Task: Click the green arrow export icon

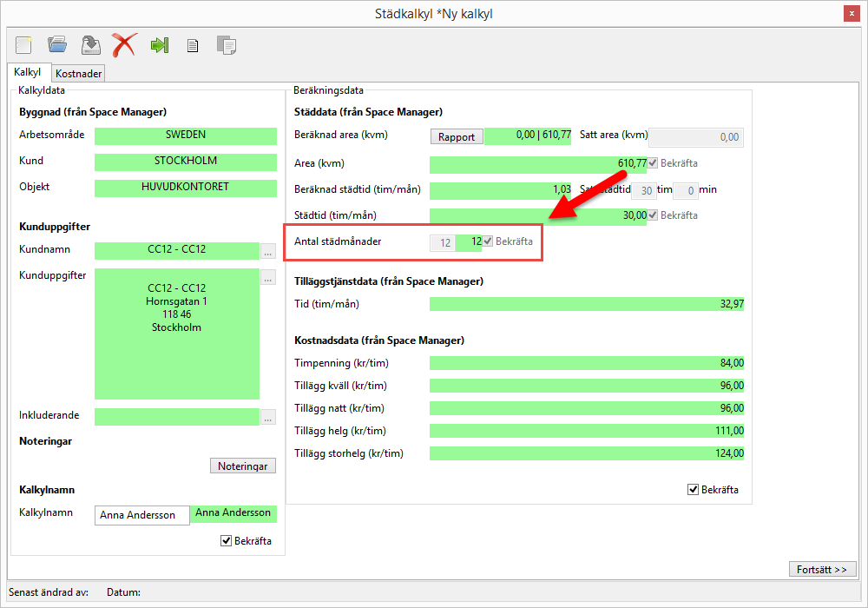Action: pyautogui.click(x=159, y=44)
